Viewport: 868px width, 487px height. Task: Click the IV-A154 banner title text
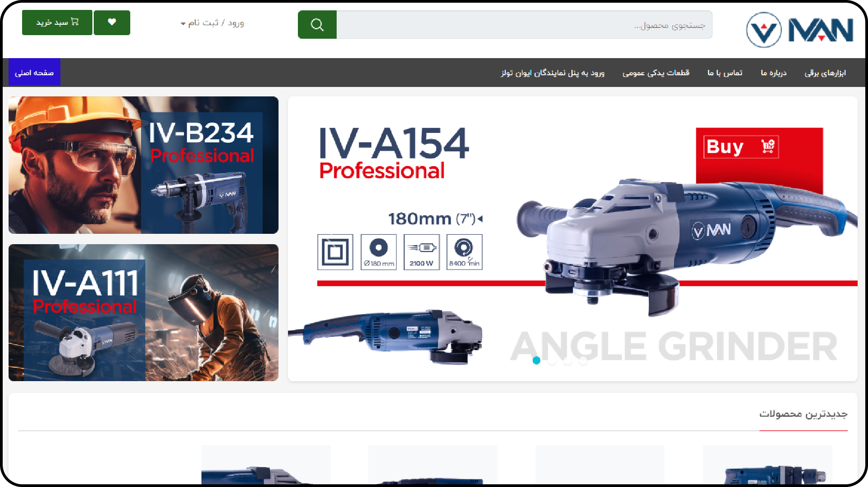394,143
